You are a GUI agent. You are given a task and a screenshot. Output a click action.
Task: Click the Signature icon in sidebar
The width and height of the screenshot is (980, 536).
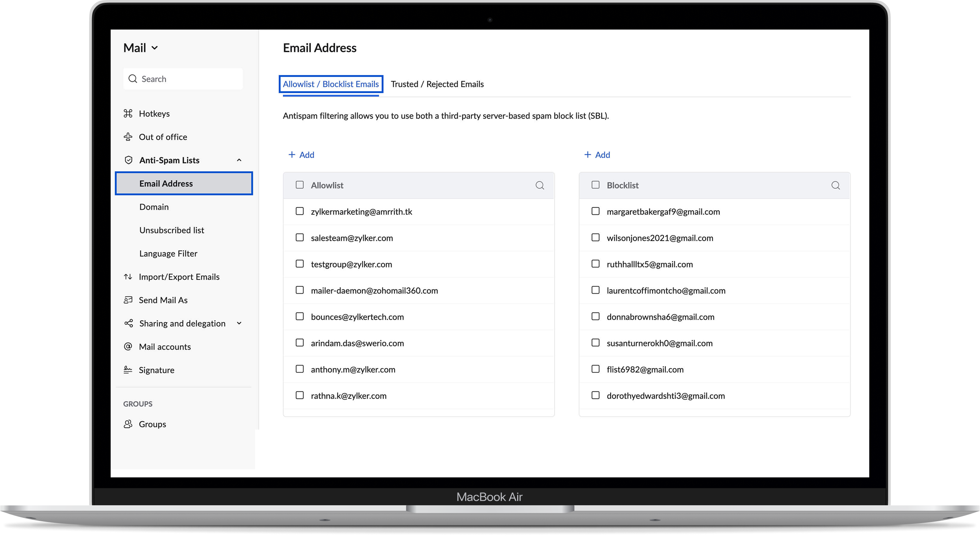pos(128,370)
